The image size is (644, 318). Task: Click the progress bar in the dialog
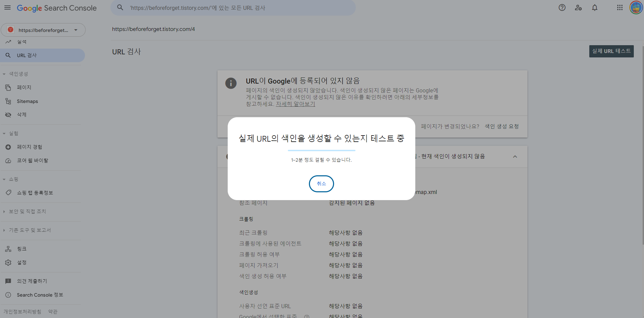coord(321,150)
